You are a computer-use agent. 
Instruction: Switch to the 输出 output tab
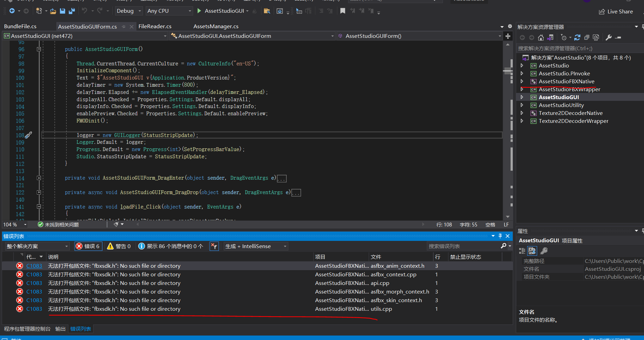[x=60, y=329]
